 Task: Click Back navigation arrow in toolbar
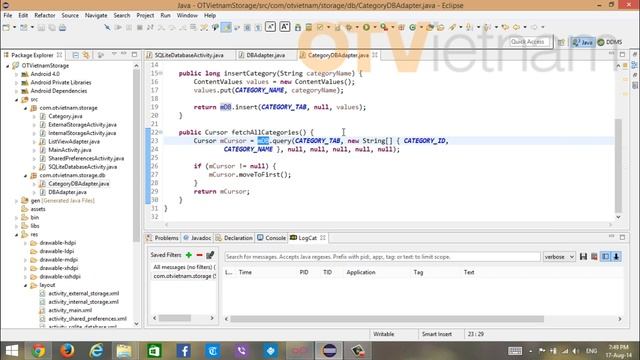pyautogui.click(x=516, y=27)
